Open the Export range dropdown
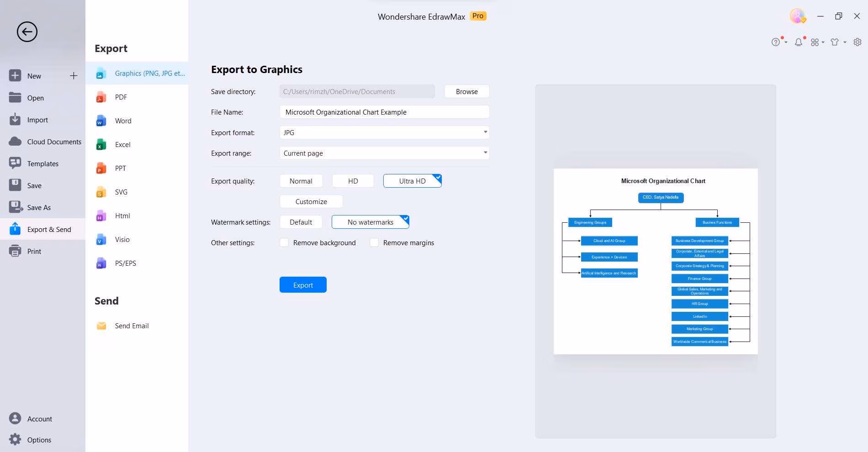The height and width of the screenshot is (452, 868). (x=384, y=153)
